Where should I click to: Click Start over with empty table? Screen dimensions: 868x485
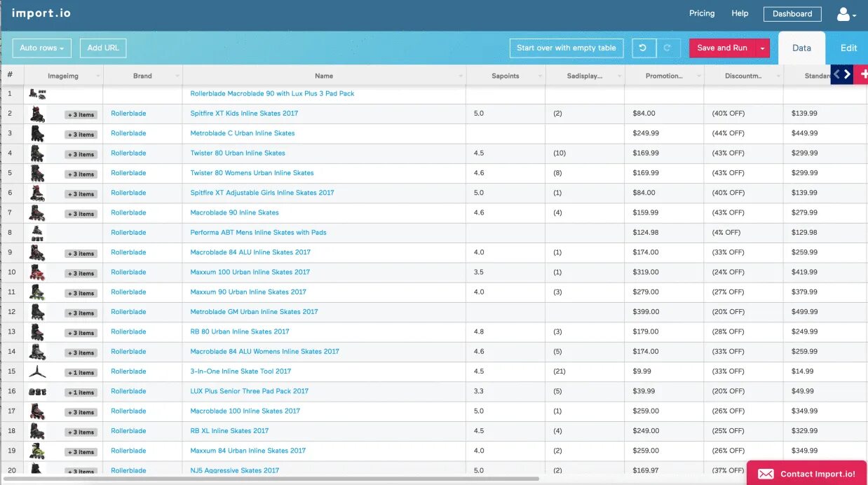point(567,48)
